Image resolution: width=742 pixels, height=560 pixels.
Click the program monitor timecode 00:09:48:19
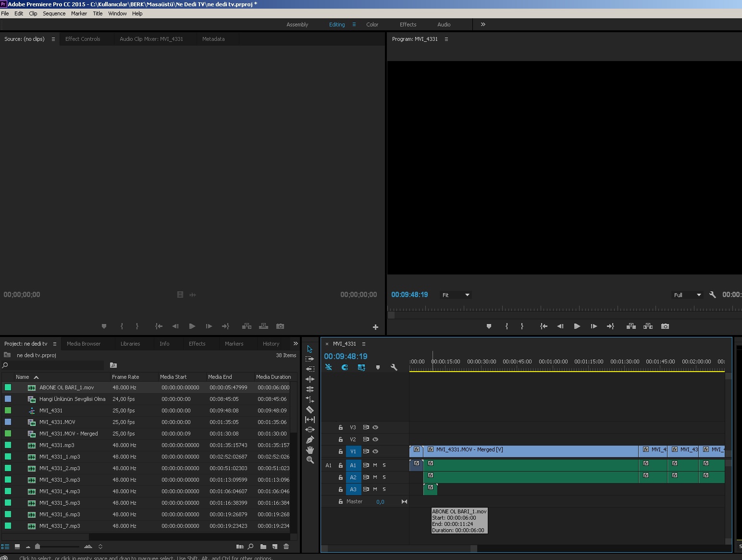(x=409, y=295)
